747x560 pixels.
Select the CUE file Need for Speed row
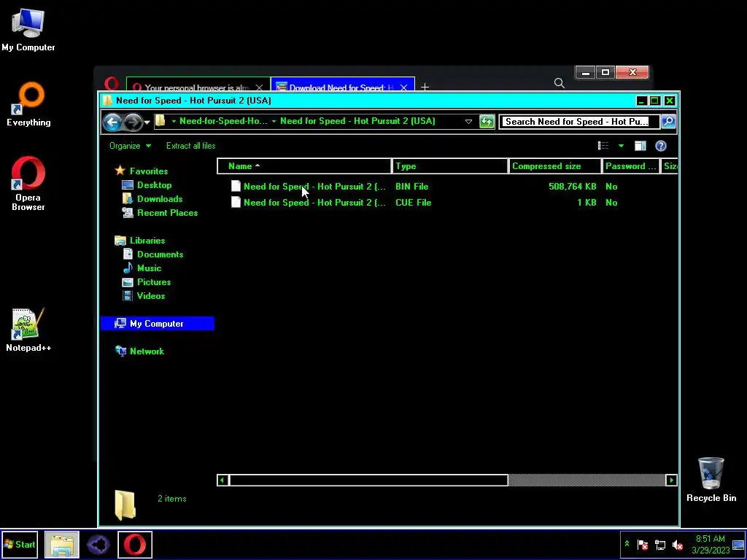[x=424, y=203]
